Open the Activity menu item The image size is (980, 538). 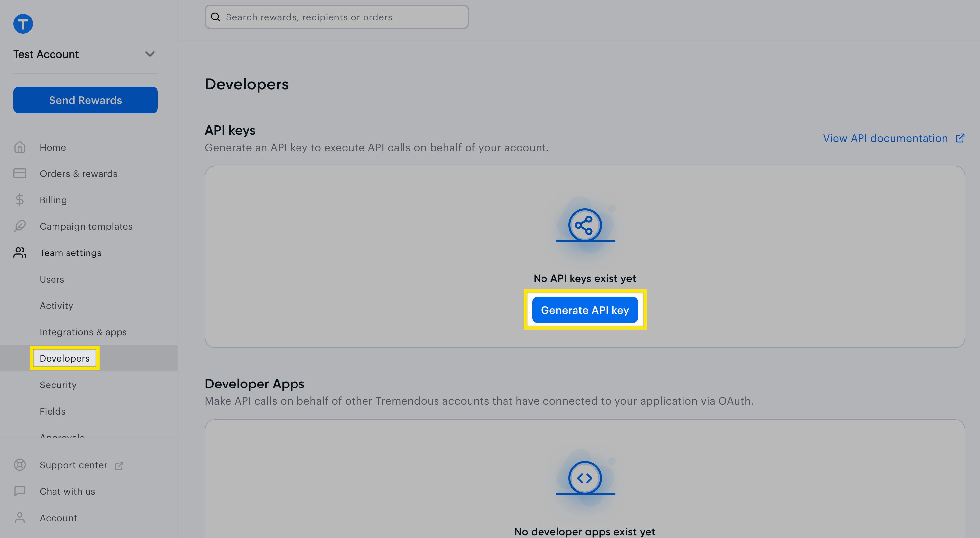coord(56,306)
